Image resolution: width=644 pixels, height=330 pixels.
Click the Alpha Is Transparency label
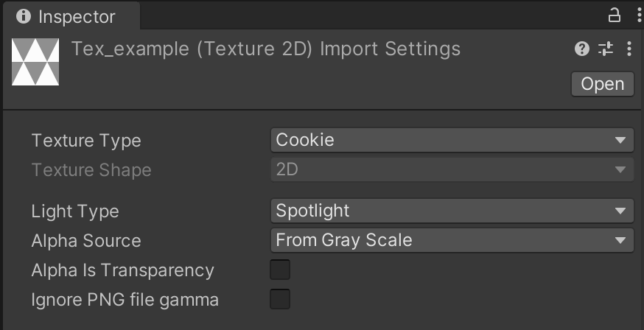pos(123,270)
